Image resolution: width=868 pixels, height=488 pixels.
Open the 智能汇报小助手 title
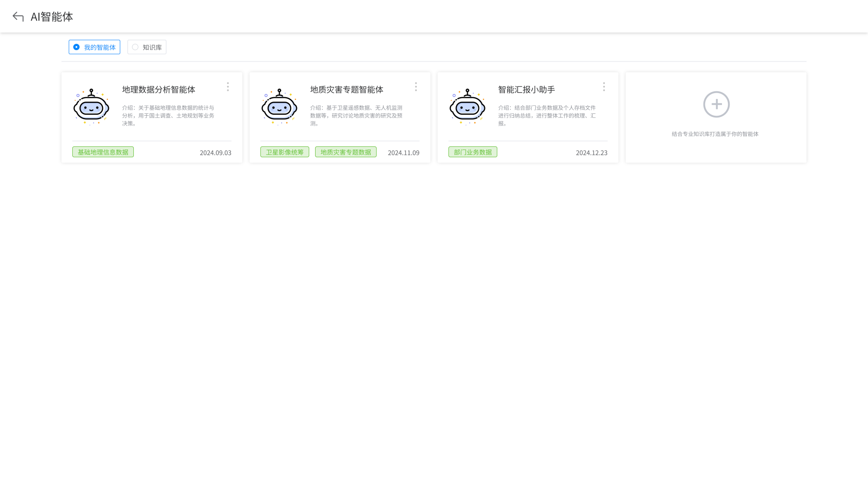[x=527, y=89]
